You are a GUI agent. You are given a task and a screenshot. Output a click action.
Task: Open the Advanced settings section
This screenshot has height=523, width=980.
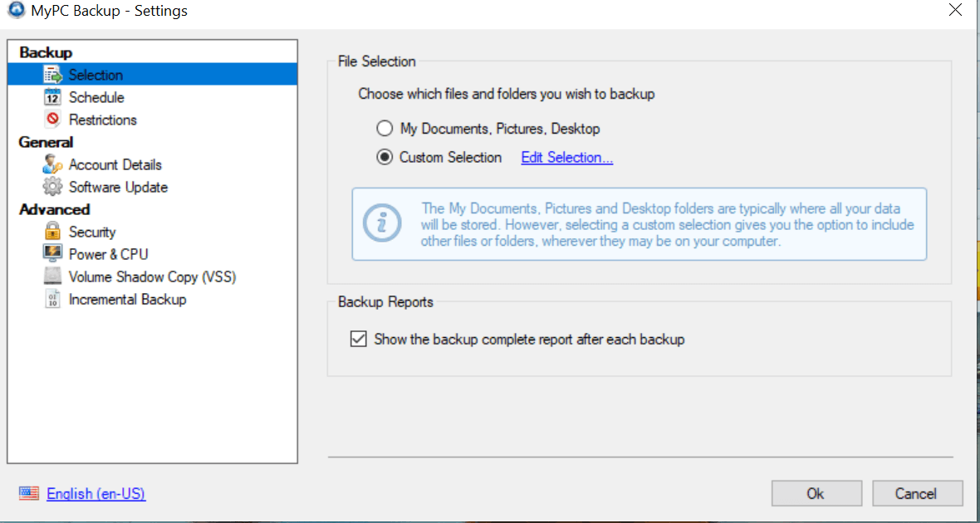point(54,209)
